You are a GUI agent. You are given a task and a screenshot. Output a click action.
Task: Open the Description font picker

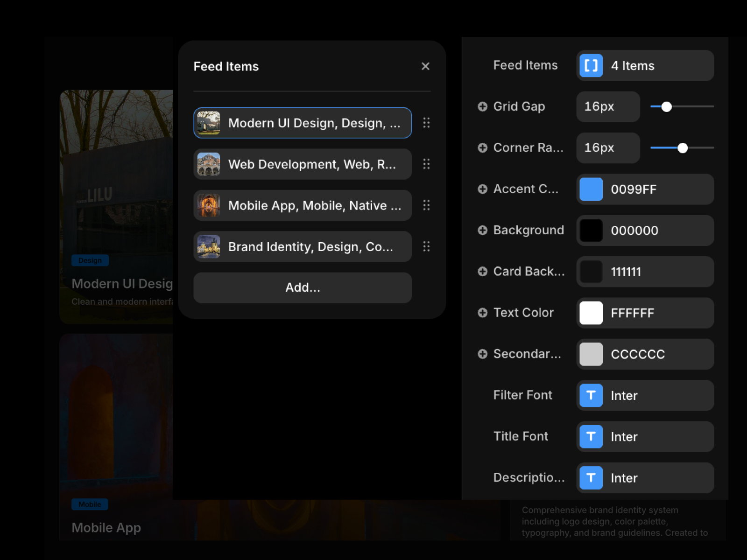click(645, 478)
